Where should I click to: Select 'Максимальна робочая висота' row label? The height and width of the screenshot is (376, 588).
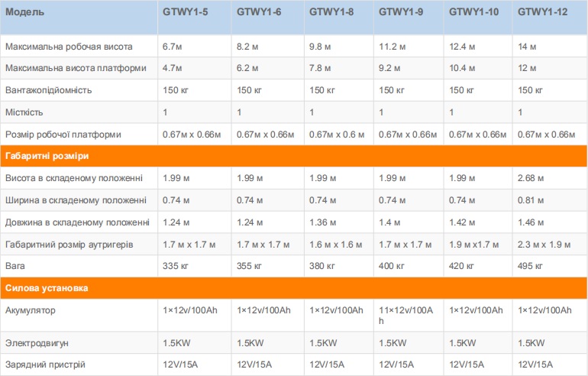pos(69,47)
